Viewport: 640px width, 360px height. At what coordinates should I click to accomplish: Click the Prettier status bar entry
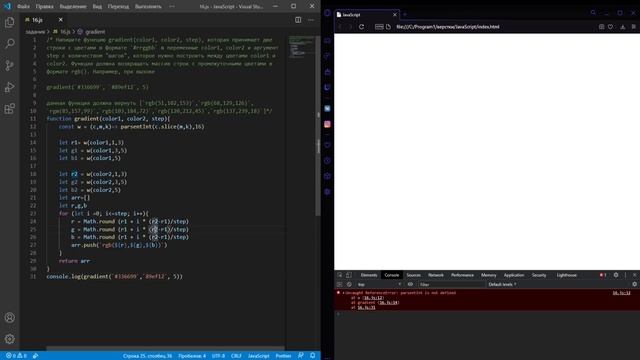tap(283, 356)
